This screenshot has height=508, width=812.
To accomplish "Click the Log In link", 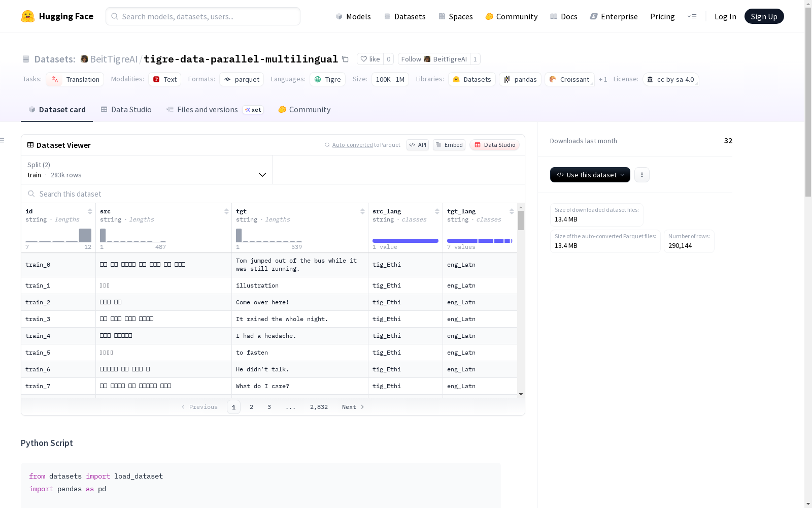I will 725,16.
